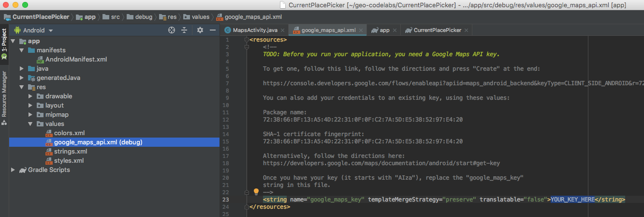Click the collapse all icon in Project panel
Image resolution: width=644 pixels, height=217 pixels.
tap(184, 30)
